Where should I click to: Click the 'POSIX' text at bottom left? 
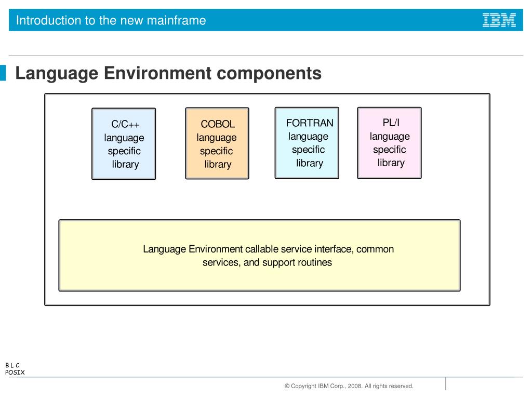click(x=15, y=372)
